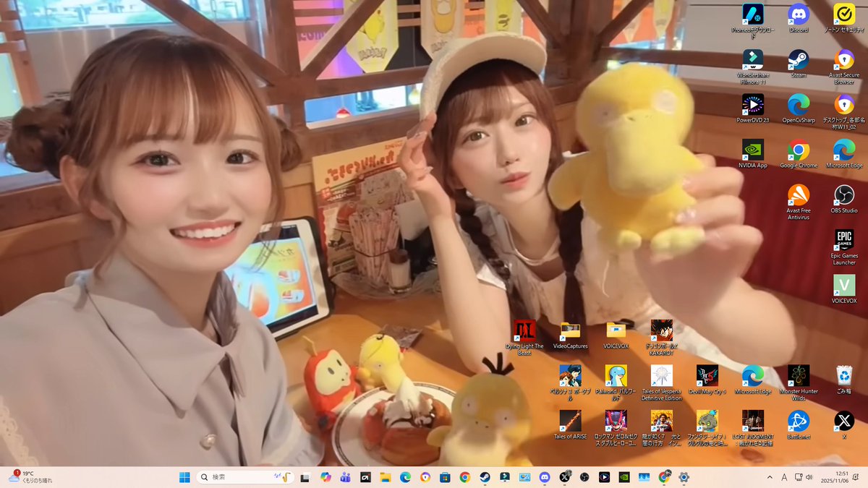The width and height of the screenshot is (868, 488).
Task: Open Tales of Vesperia Definitive Edition
Action: coord(661,383)
